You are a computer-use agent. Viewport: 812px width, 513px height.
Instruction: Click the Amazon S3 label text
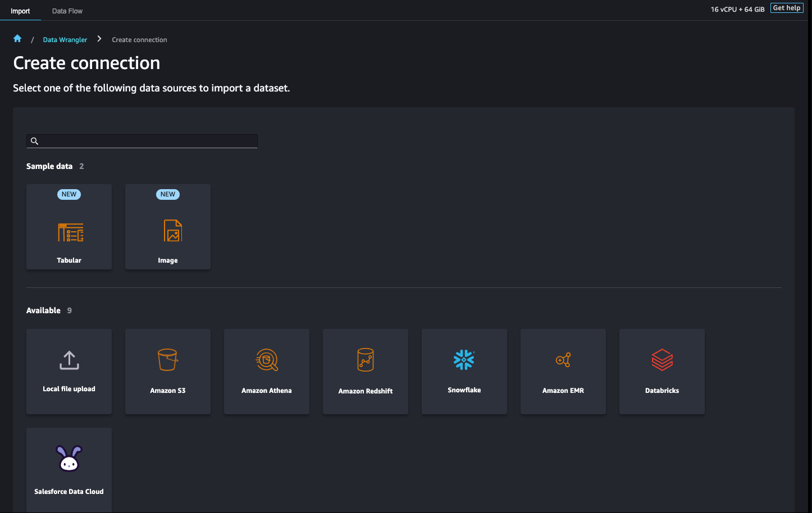pos(168,391)
